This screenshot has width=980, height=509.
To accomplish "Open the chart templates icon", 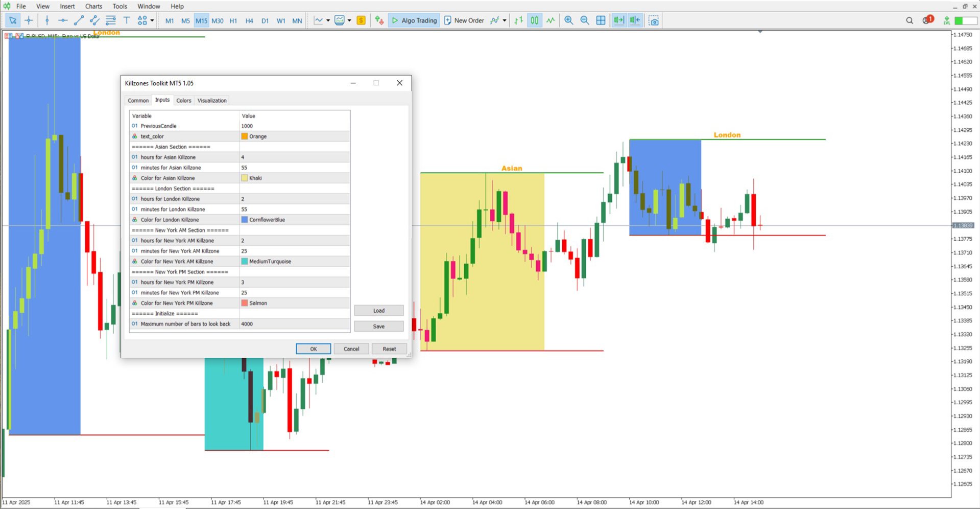I will 340,20.
